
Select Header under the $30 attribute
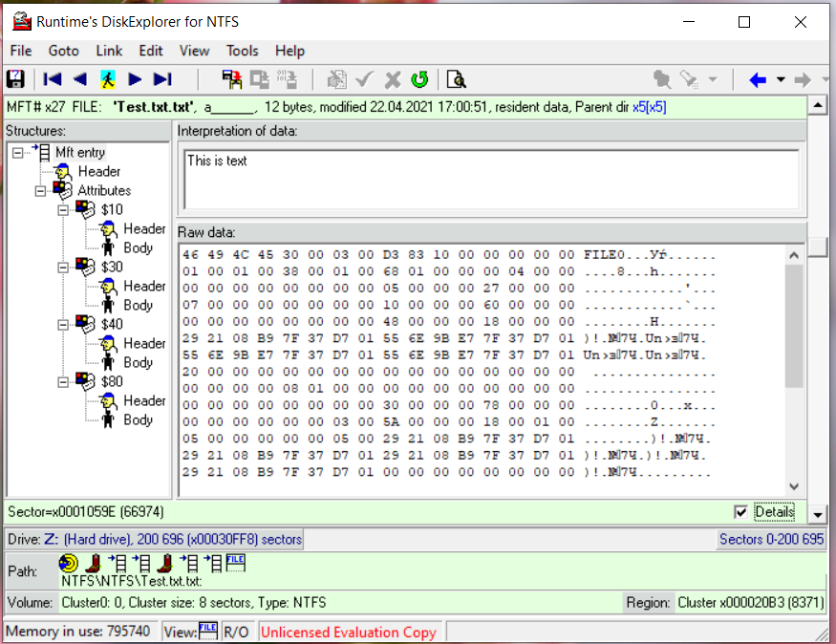click(x=144, y=286)
